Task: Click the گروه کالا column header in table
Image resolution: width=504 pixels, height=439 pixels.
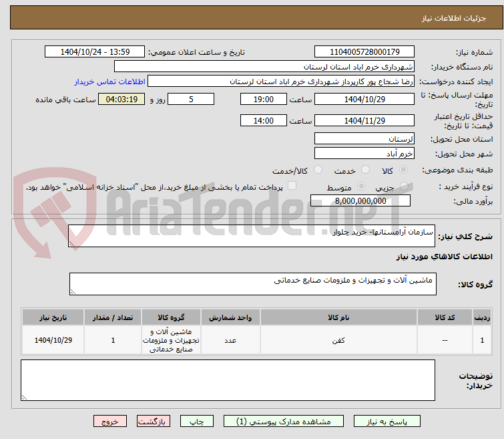Action: (172, 317)
